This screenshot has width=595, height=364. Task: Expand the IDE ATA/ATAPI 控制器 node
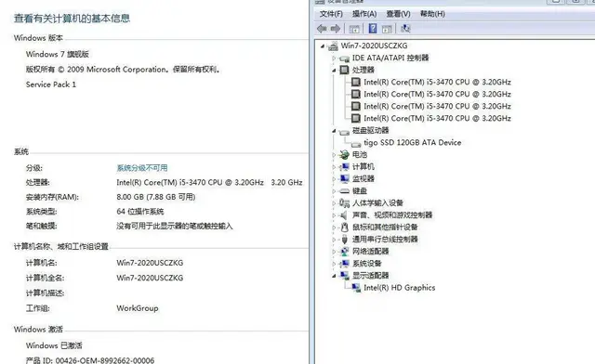click(x=334, y=58)
